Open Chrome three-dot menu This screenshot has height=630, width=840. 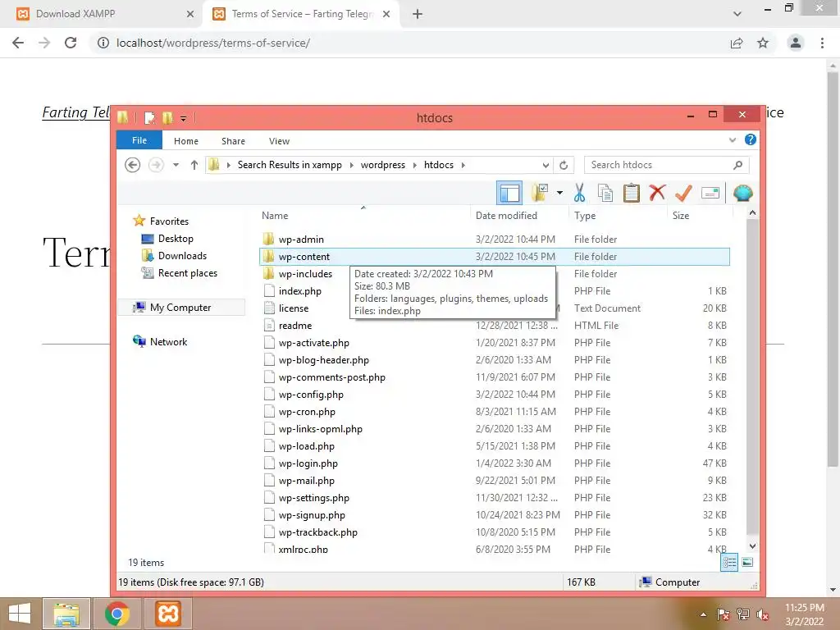coord(822,43)
